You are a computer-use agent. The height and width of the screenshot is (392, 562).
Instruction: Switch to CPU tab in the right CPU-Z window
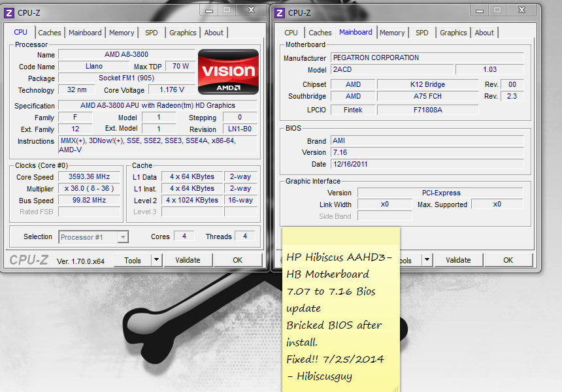point(291,33)
